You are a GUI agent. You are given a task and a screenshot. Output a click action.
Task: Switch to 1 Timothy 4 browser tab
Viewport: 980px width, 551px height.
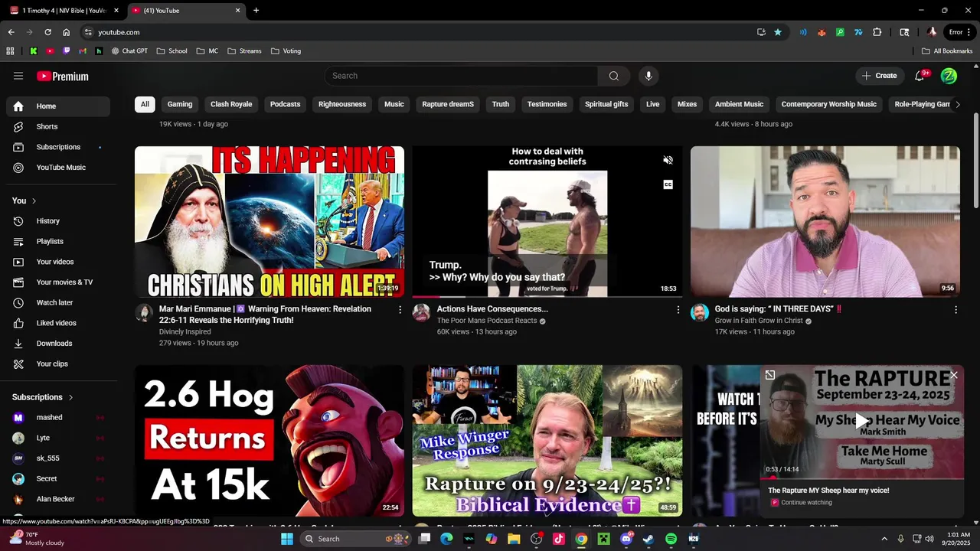(x=65, y=11)
